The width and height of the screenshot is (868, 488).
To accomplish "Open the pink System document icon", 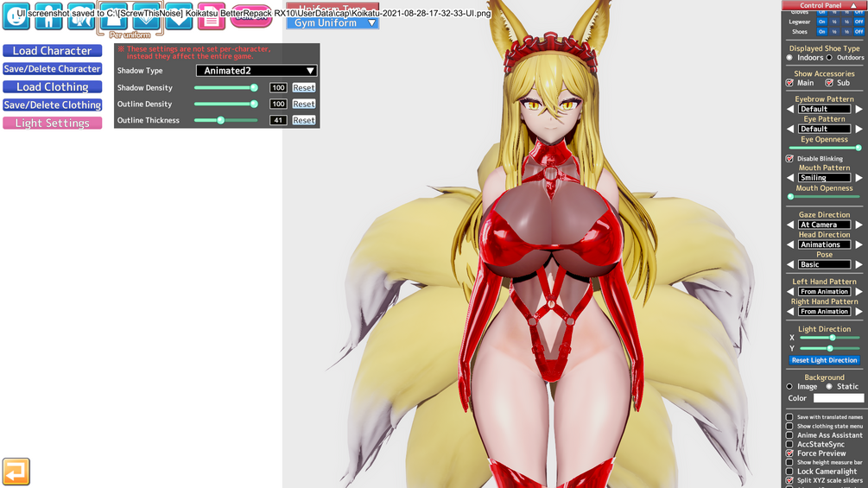I will click(x=212, y=16).
